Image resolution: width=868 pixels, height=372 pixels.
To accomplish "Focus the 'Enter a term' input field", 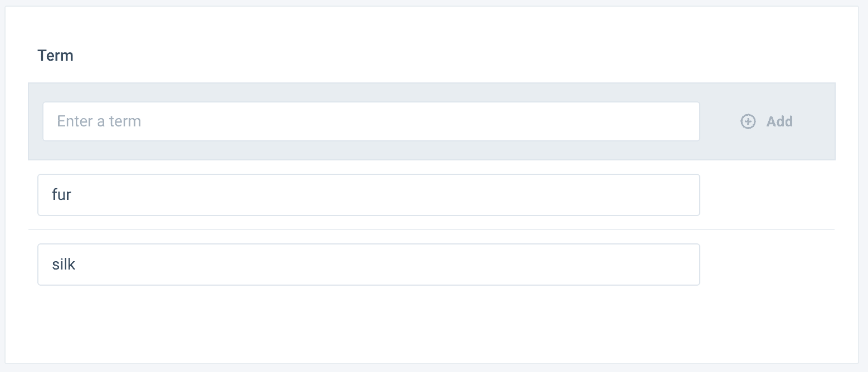I will coord(371,121).
